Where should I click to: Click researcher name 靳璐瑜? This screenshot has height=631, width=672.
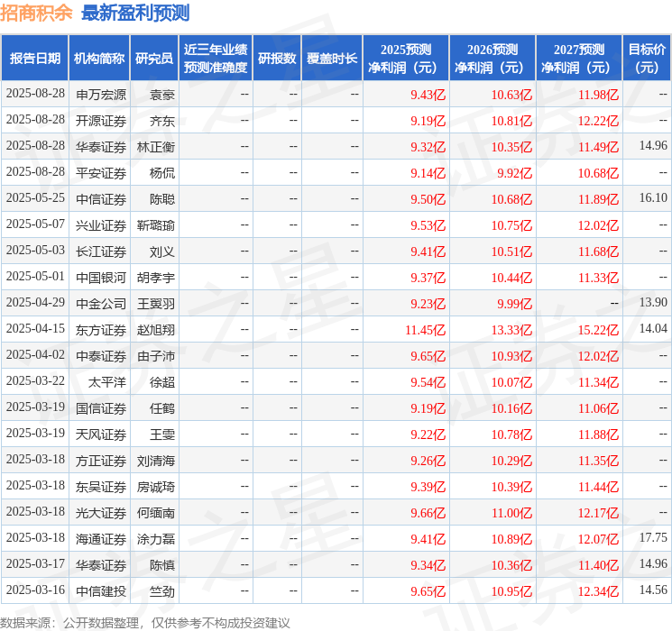(x=156, y=224)
